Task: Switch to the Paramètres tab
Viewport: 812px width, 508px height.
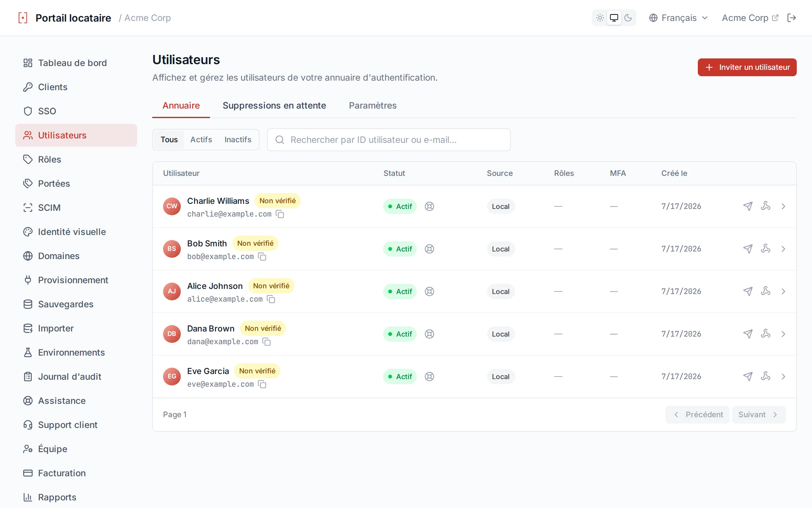Action: click(x=372, y=105)
